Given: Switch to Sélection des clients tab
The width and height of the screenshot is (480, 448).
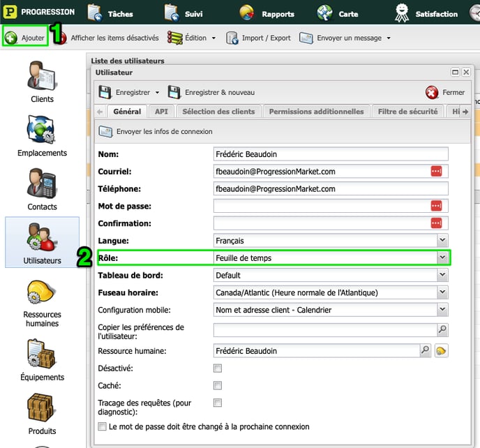Looking at the screenshot, I should [218, 112].
